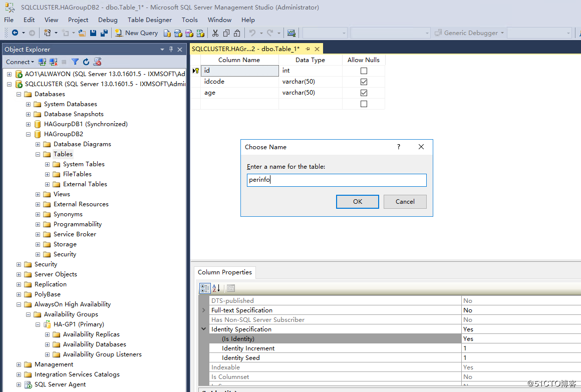Image resolution: width=581 pixels, height=392 pixels.
Task: Open the Connect dropdown in Object Explorer
Action: pos(19,62)
